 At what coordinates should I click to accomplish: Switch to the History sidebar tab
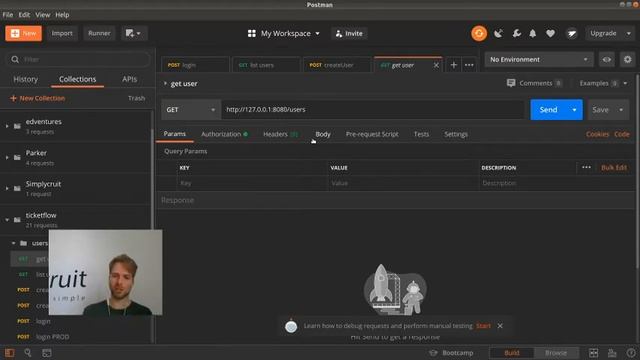coord(25,79)
